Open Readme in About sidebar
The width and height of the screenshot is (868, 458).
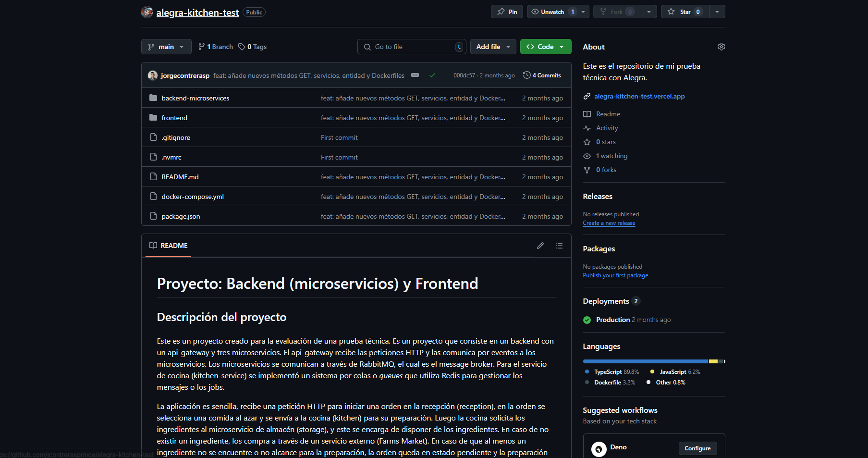click(602, 114)
